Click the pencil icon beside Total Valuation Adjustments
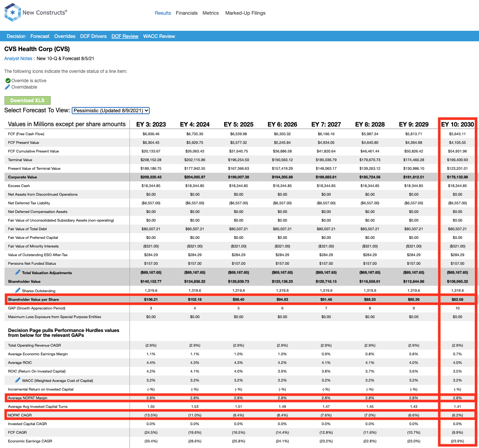The width and height of the screenshot is (479, 448). click(x=18, y=272)
